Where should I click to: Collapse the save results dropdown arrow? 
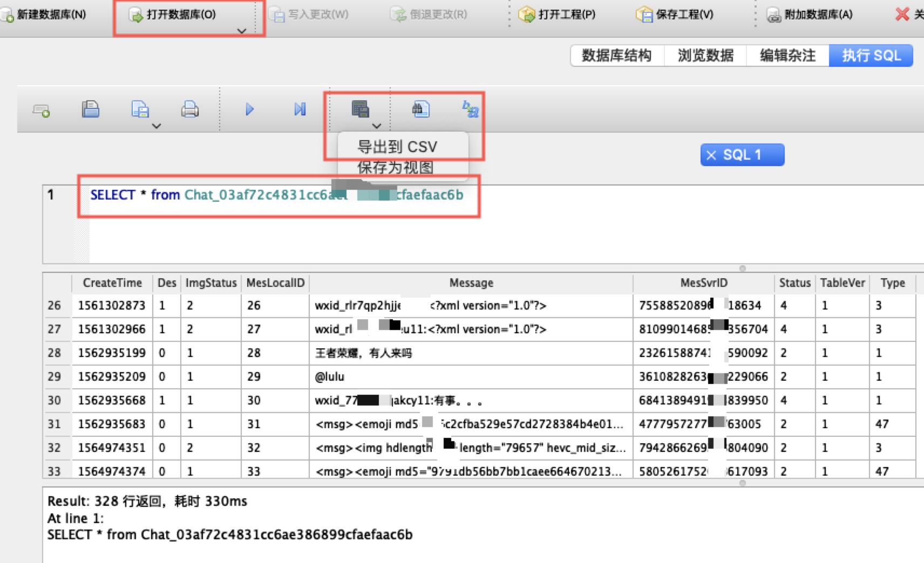(377, 126)
